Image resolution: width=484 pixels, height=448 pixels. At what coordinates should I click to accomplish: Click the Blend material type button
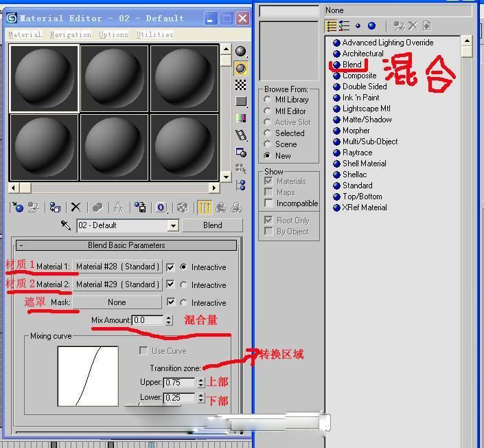[212, 225]
